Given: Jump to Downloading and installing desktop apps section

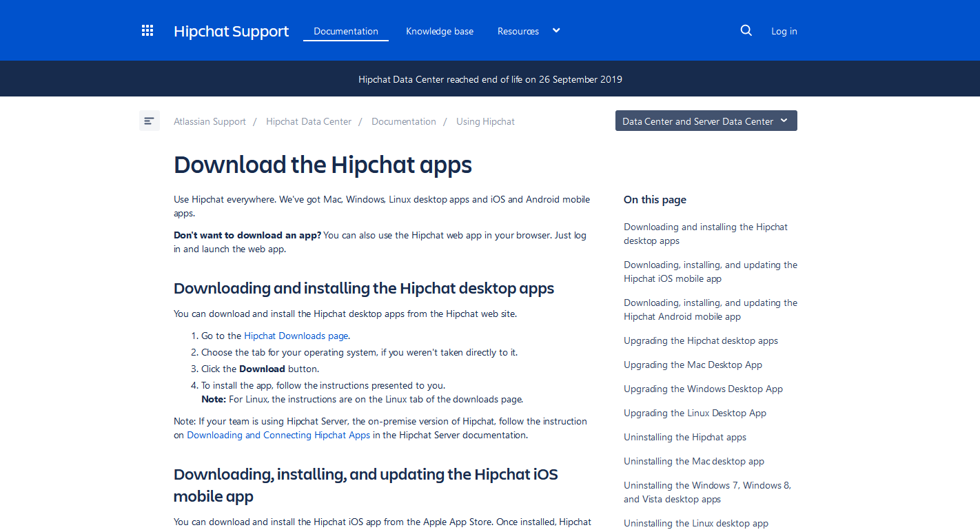Looking at the screenshot, I should [706, 234].
